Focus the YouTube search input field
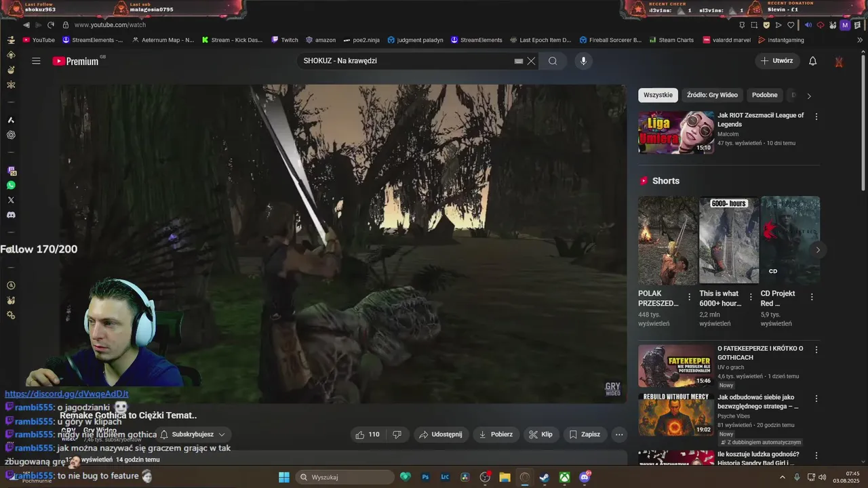The image size is (868, 488). [407, 61]
